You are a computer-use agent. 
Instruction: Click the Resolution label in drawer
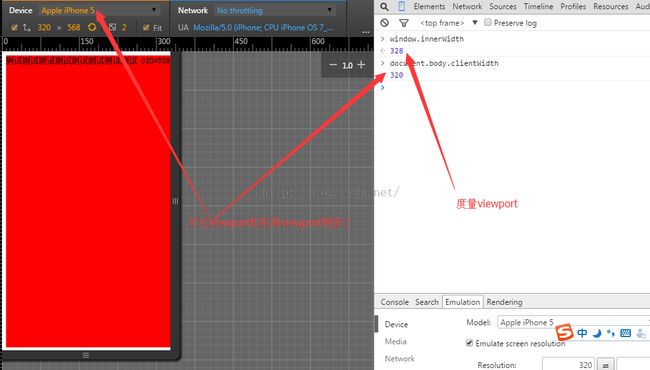(497, 365)
